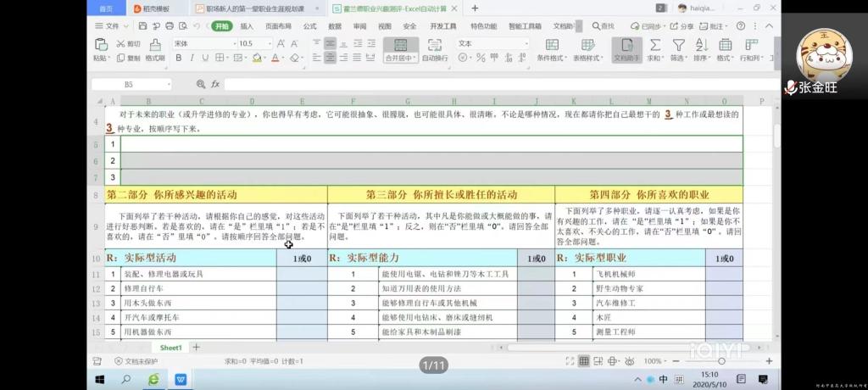Toggle Underline formatting button

tap(206, 58)
